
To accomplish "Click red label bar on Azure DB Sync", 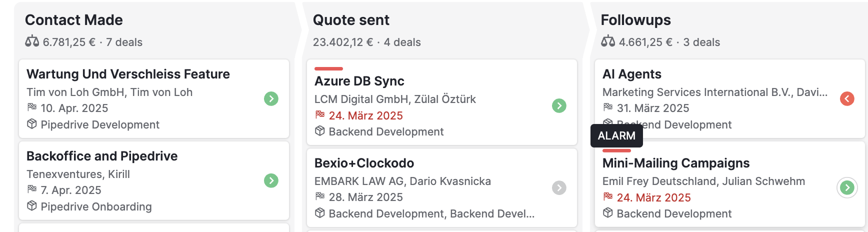I will pos(328,68).
